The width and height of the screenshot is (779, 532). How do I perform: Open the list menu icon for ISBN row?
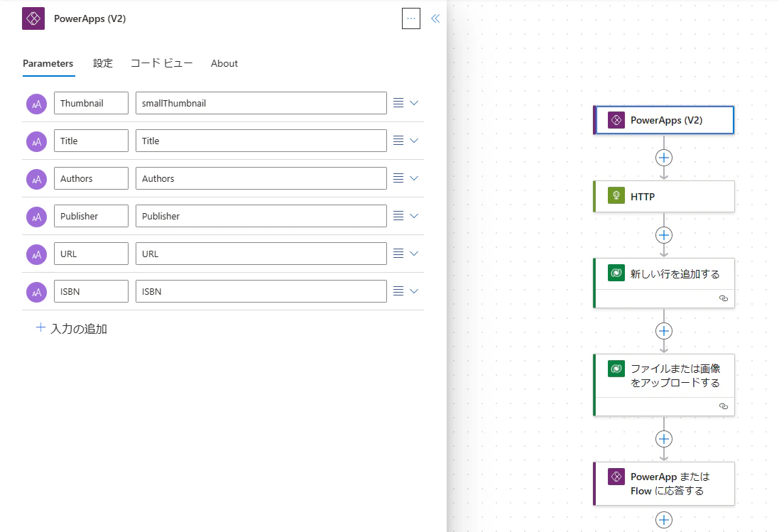tap(398, 291)
